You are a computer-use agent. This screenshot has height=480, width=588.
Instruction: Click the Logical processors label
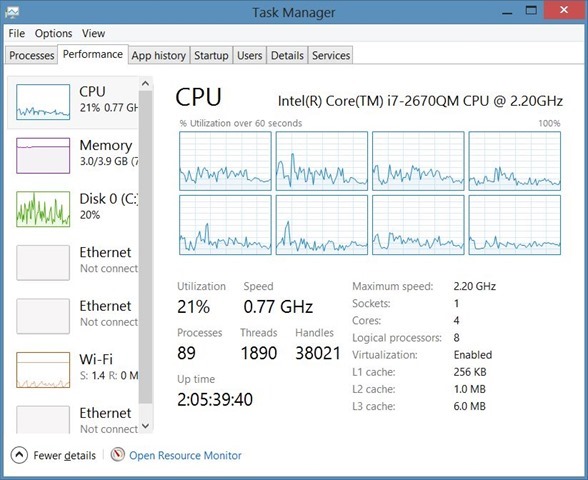pos(397,338)
